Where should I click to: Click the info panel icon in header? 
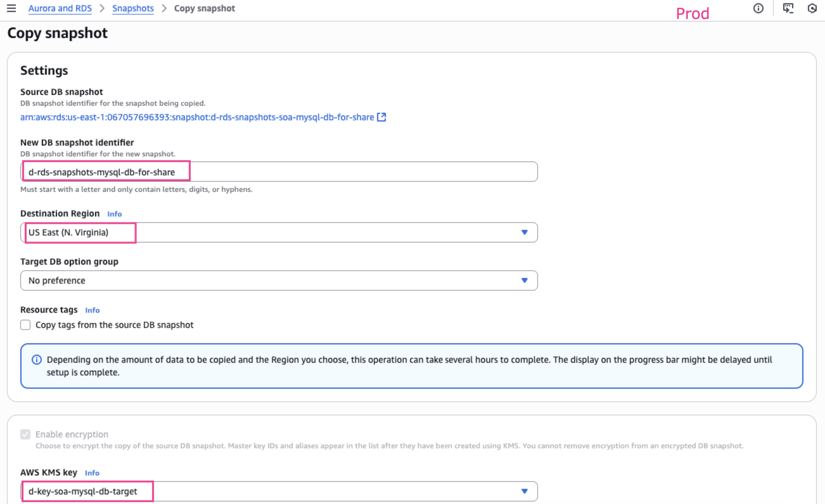coord(758,8)
